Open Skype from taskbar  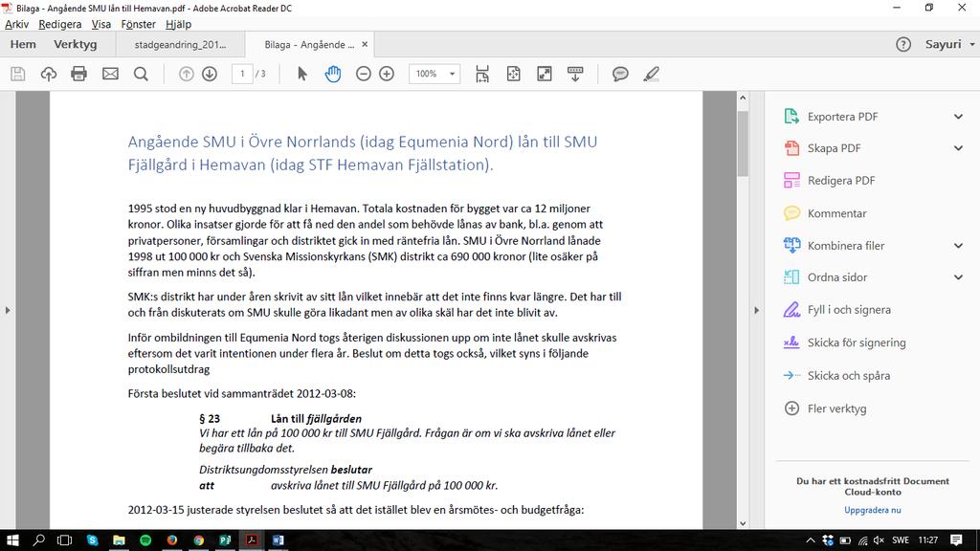click(x=93, y=540)
